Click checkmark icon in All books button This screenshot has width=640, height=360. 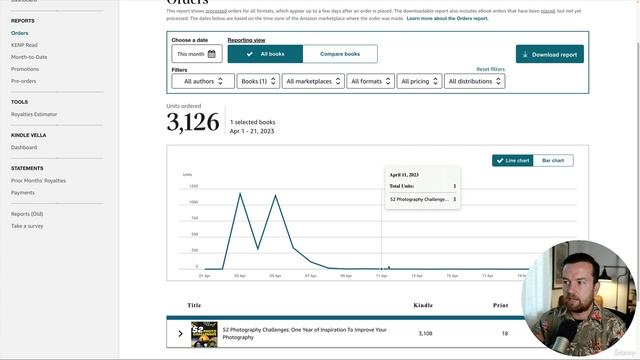click(249, 54)
